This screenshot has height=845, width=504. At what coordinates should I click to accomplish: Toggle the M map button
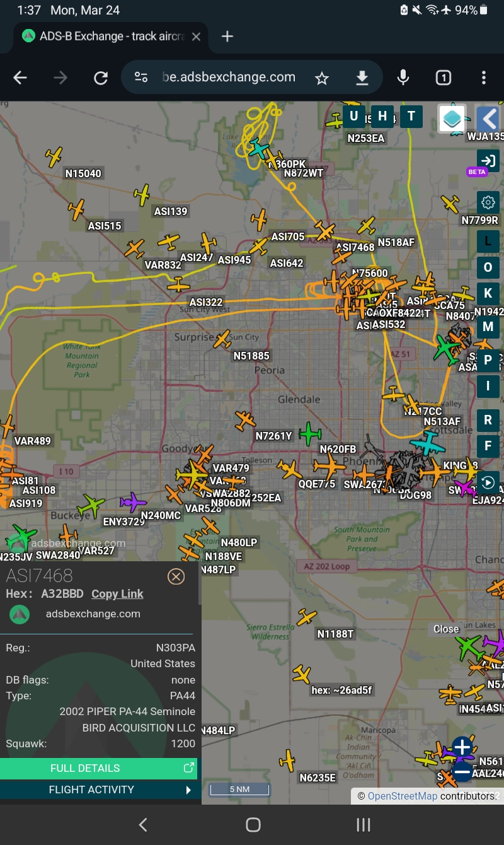[488, 327]
